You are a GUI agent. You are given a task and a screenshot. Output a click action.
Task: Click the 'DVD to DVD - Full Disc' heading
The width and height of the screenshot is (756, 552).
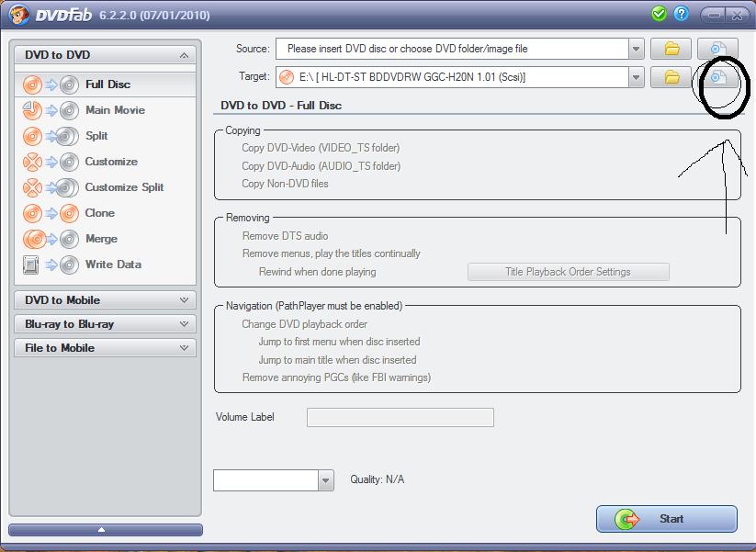(281, 106)
